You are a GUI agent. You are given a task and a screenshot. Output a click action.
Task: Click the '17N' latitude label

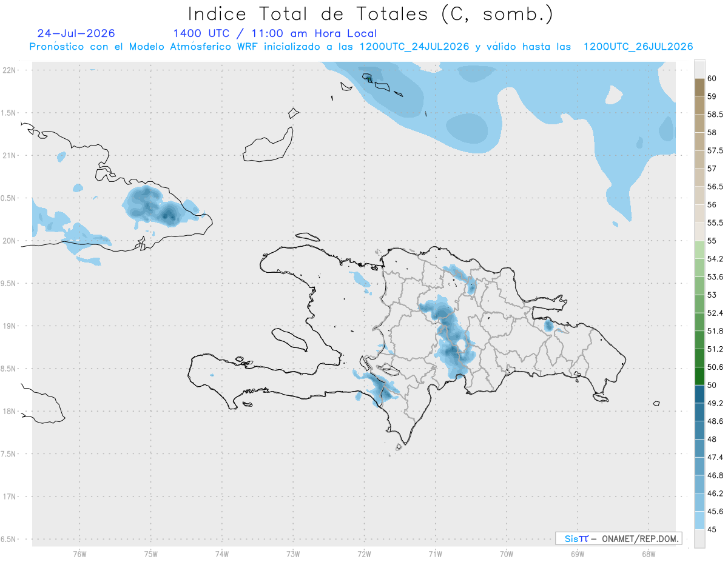[10, 497]
